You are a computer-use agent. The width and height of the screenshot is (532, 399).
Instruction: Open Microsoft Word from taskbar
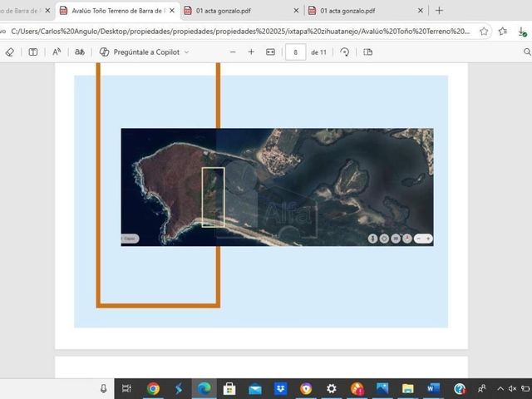(x=433, y=388)
